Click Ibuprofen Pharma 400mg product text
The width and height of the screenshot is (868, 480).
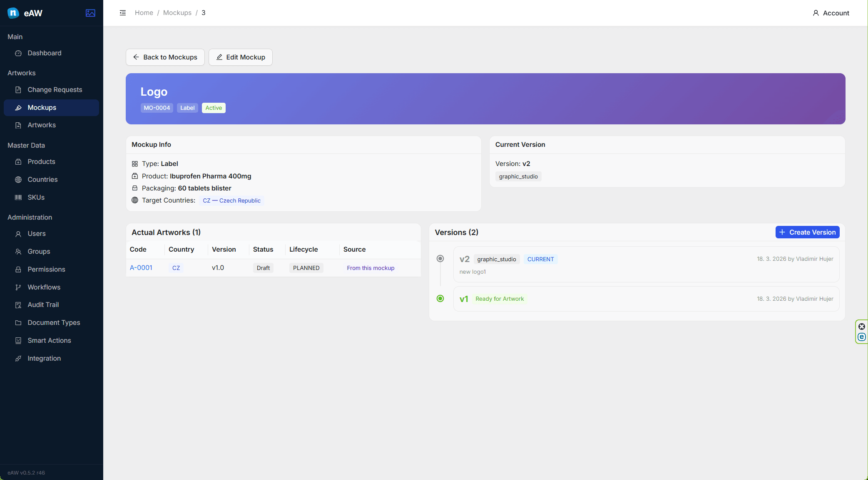[211, 176]
